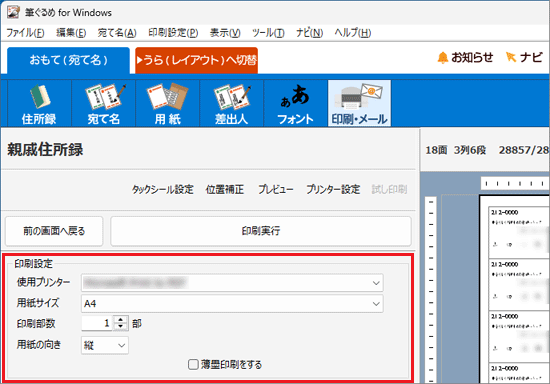Screen dimensions: 550x384
Task: Click the 18面 3列6段 label info text
Action: (x=456, y=150)
